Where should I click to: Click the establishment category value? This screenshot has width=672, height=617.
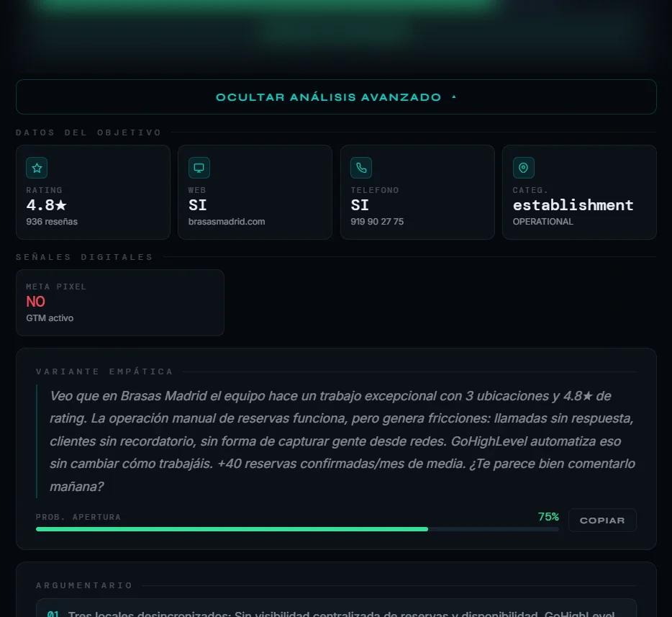click(573, 205)
